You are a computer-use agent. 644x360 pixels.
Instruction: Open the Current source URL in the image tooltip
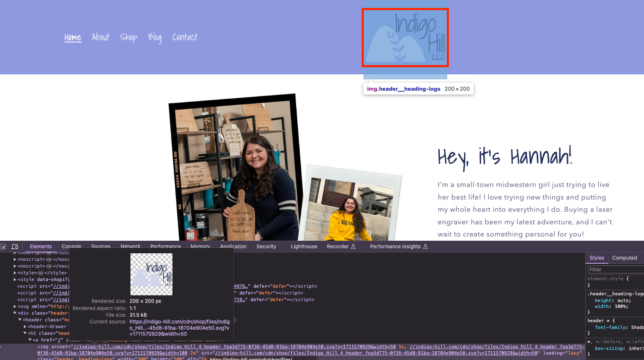click(180, 328)
